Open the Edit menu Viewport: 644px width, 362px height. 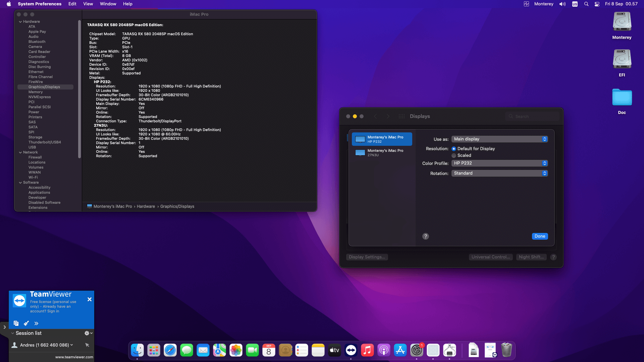pos(72,4)
